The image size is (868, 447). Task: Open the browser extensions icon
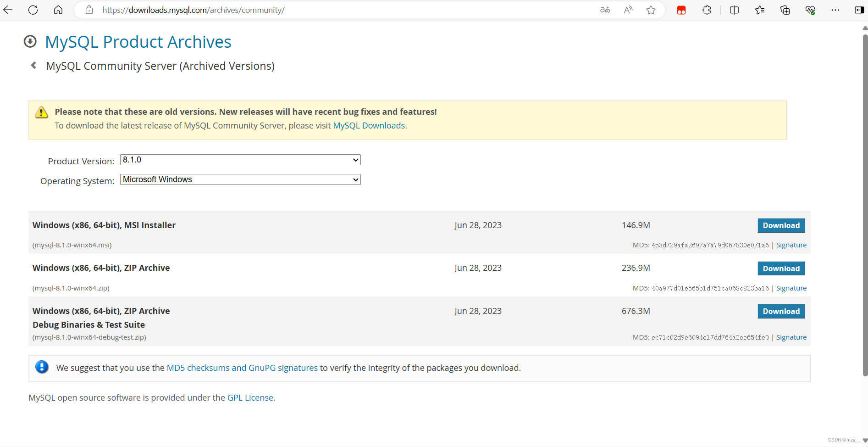[707, 10]
